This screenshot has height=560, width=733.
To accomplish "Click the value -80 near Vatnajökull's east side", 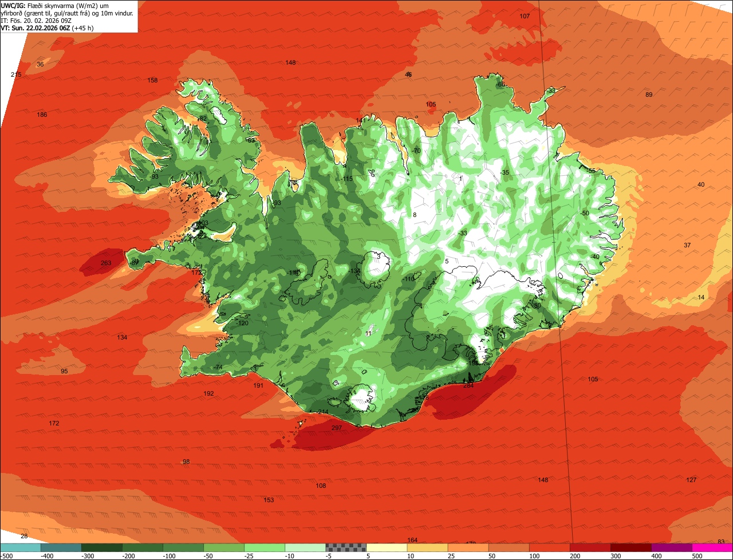I will pyautogui.click(x=536, y=305).
